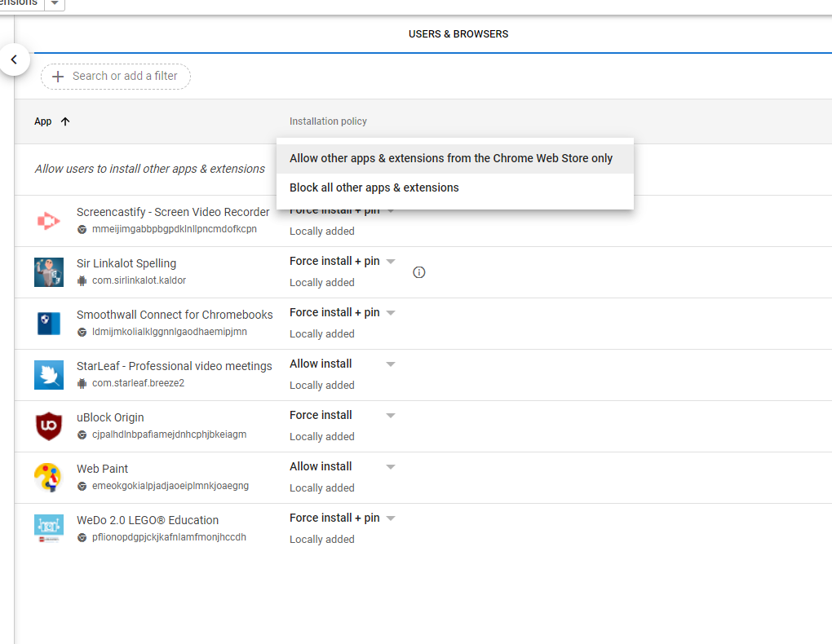Collapse side panel with back chevron
The width and height of the screenshot is (832, 644).
point(15,60)
